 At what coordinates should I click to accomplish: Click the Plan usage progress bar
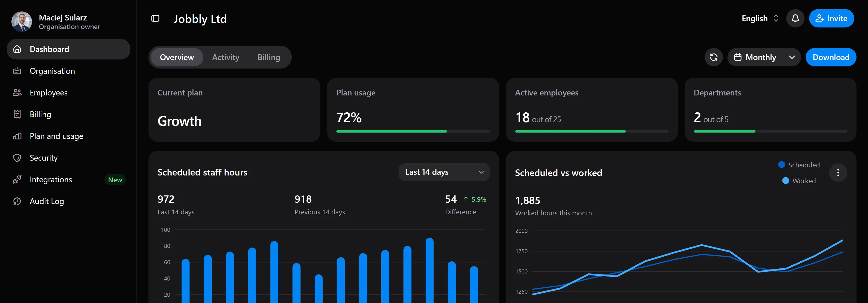pyautogui.click(x=413, y=132)
